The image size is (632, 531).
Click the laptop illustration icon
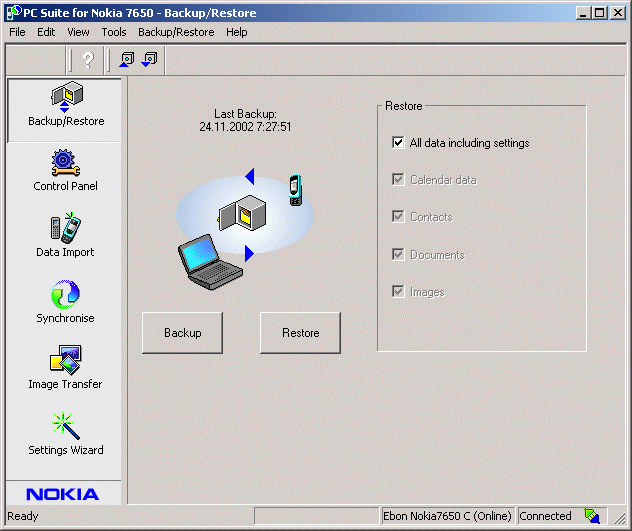(210, 262)
